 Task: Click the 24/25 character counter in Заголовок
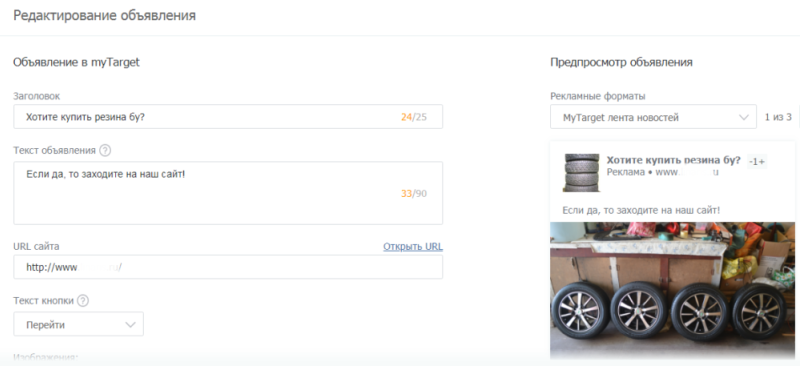414,117
